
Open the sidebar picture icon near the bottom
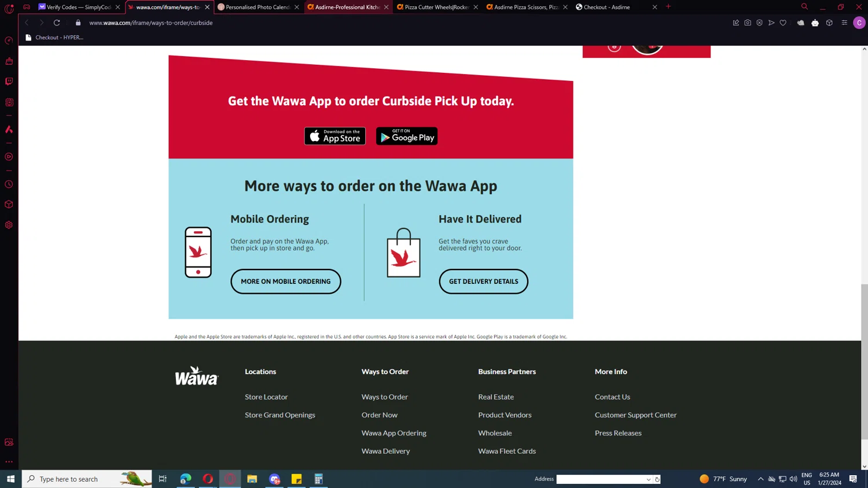[x=9, y=442]
